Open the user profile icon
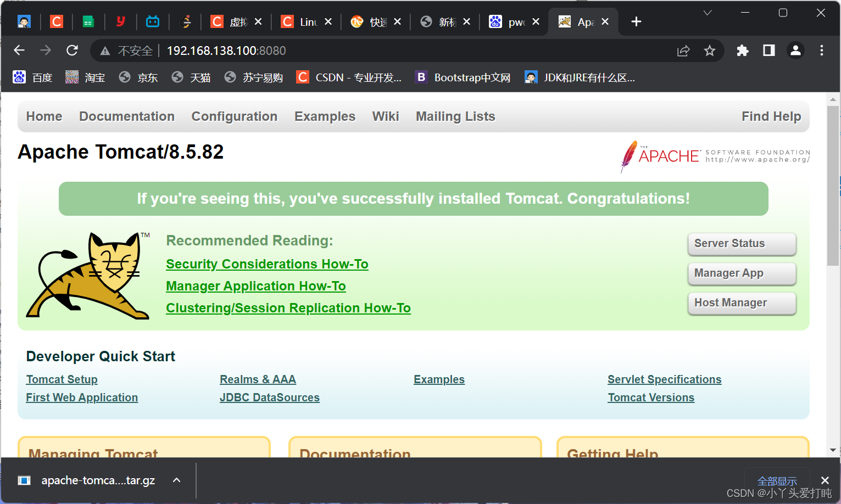This screenshot has width=841, height=504. (795, 51)
